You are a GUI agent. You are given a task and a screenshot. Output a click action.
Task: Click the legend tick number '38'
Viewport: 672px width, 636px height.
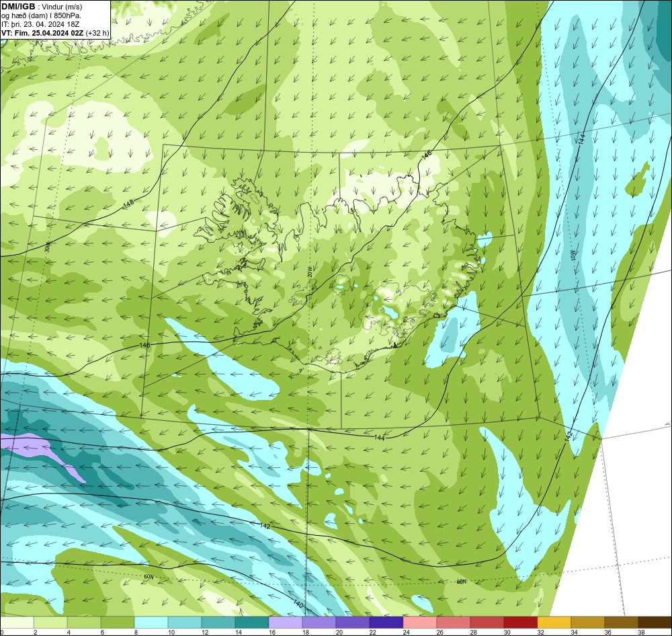[641, 632]
